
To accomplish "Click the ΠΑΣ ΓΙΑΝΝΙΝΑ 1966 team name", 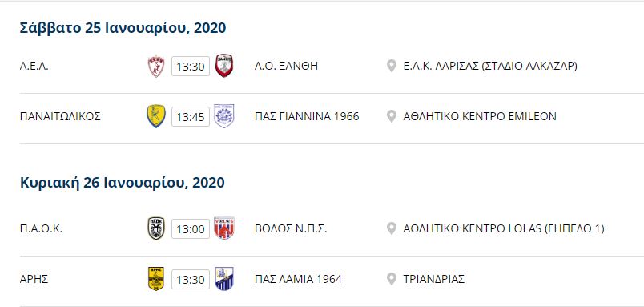I will click(x=307, y=116).
